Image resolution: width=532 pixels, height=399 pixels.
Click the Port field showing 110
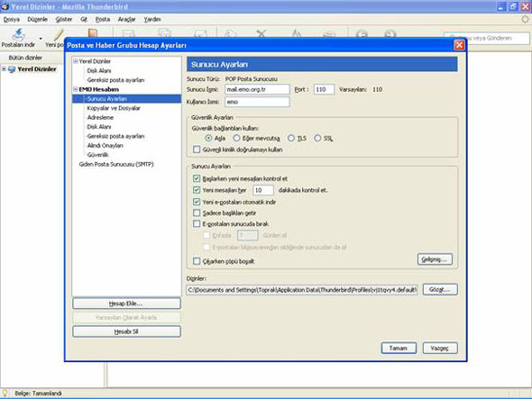pos(324,89)
